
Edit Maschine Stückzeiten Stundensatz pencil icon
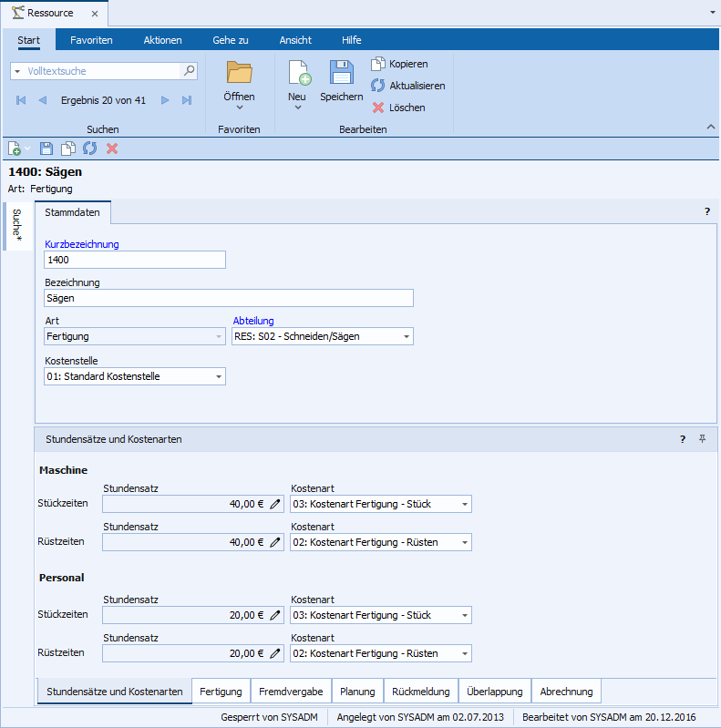click(x=275, y=504)
